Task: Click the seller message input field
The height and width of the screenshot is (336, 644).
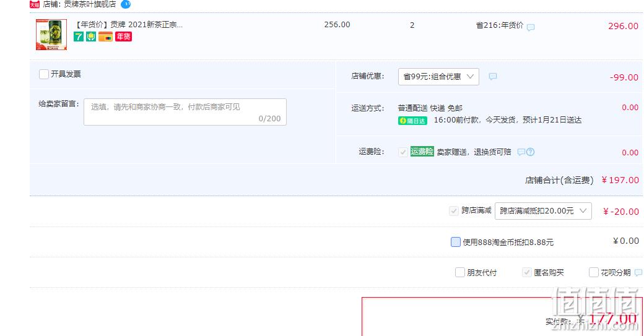Action: pyautogui.click(x=185, y=112)
